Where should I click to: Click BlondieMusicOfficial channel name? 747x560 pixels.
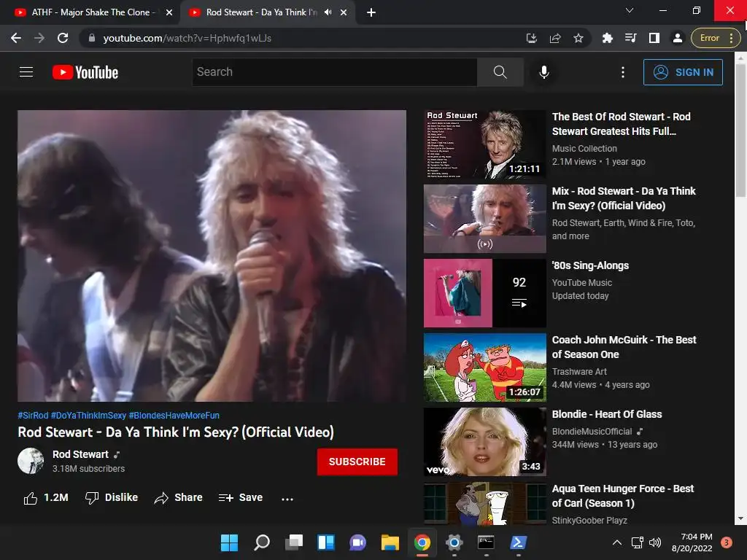592,432
